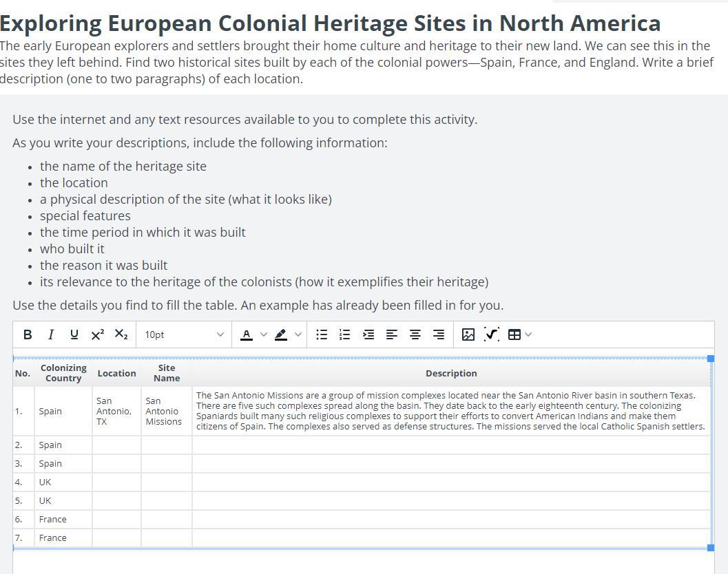Image resolution: width=728 pixels, height=574 pixels.
Task: Align text to the right
Action: point(439,334)
